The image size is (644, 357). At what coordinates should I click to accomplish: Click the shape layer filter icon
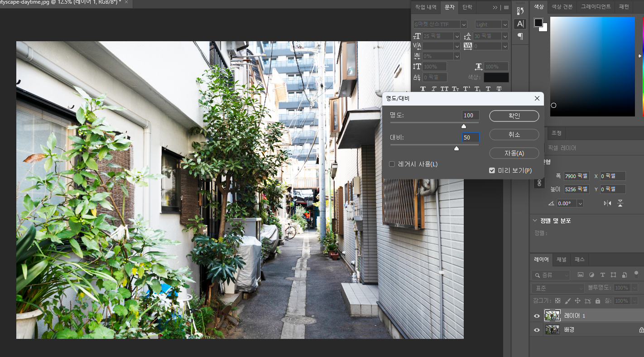613,275
